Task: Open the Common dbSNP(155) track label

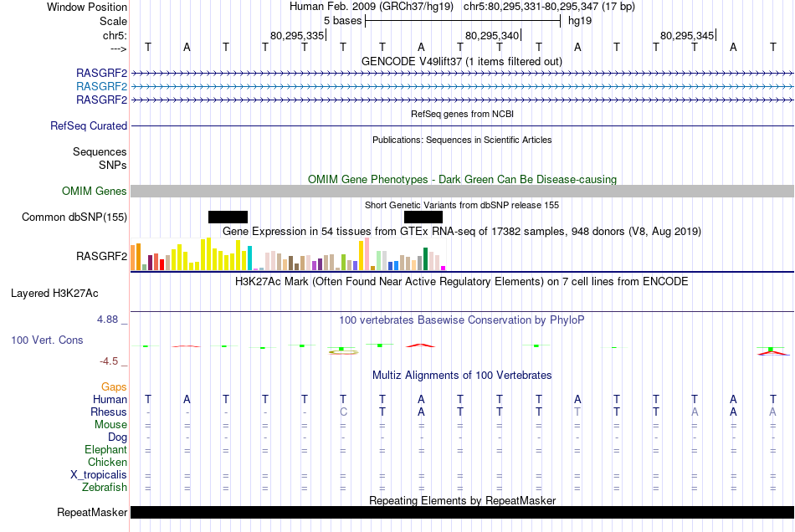Action: tap(74, 217)
